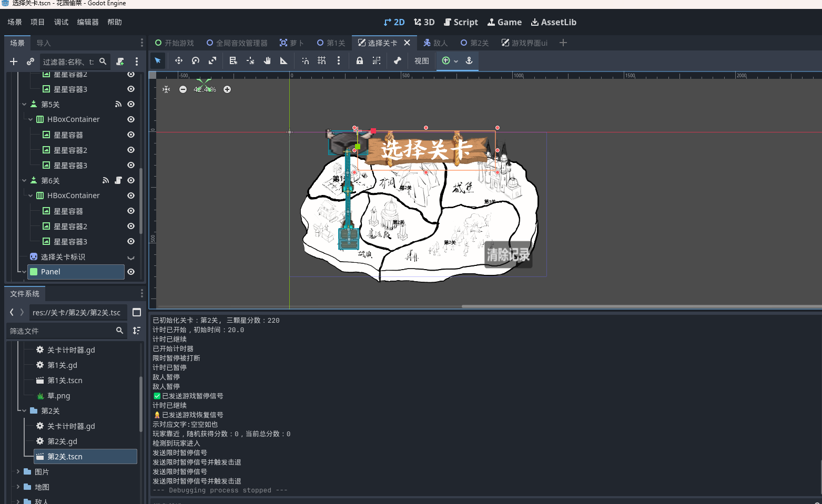Collapse the 第6关 node in scene tree
This screenshot has width=822, height=504.
tap(24, 180)
